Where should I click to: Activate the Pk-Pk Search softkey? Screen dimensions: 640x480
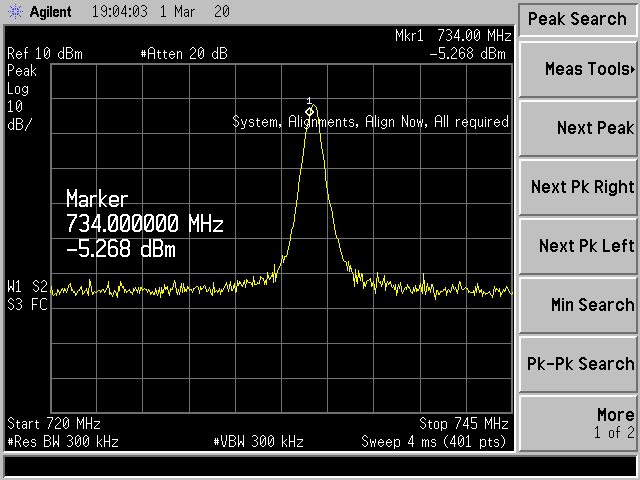[x=578, y=364]
